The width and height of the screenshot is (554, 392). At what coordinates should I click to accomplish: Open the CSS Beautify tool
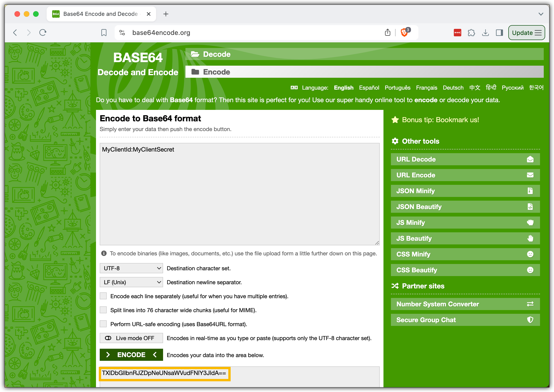click(465, 270)
